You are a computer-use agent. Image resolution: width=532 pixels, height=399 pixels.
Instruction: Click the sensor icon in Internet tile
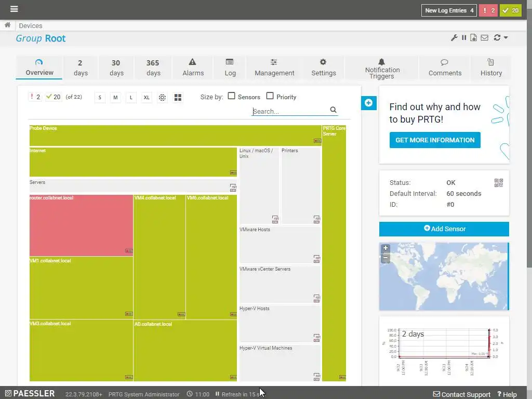point(233,172)
